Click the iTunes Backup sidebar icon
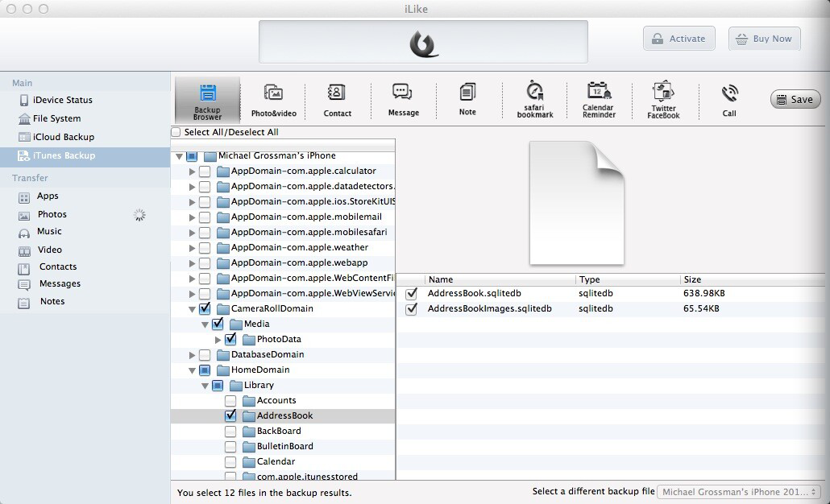Viewport: 830px width, 504px height. coord(24,155)
